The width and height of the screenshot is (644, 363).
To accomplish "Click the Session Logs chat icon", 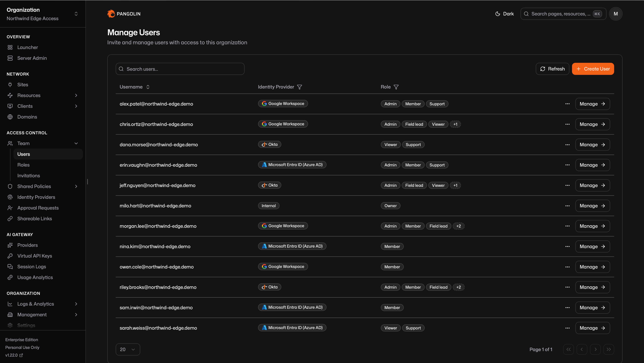I will (10, 267).
